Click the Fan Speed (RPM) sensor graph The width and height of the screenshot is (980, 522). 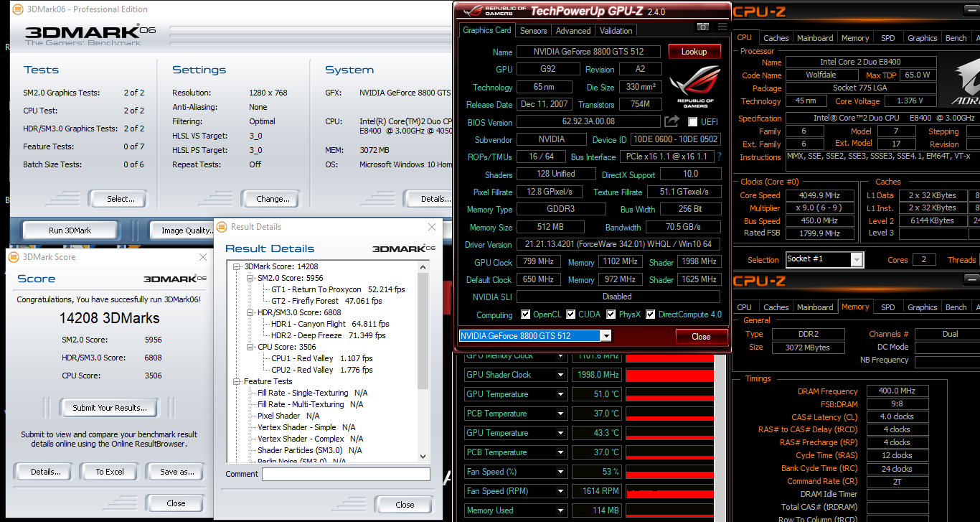[669, 491]
